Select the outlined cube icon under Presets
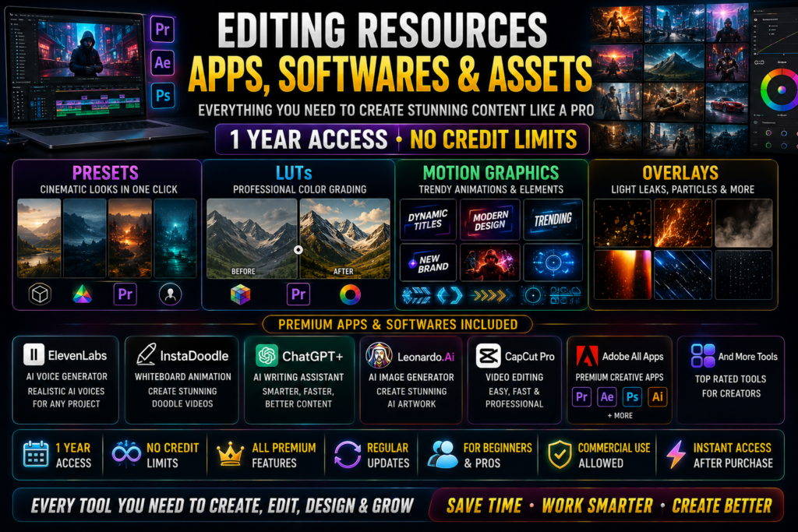Screen dimensions: 798x532 tap(40, 294)
